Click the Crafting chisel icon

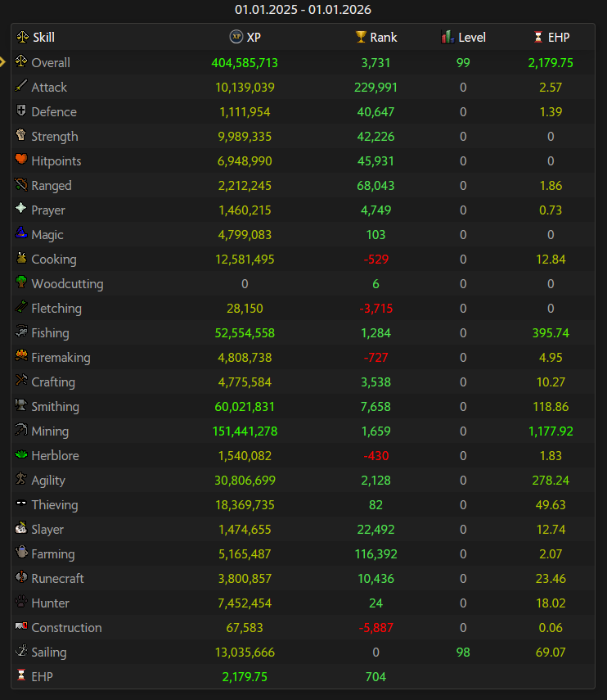pos(21,380)
